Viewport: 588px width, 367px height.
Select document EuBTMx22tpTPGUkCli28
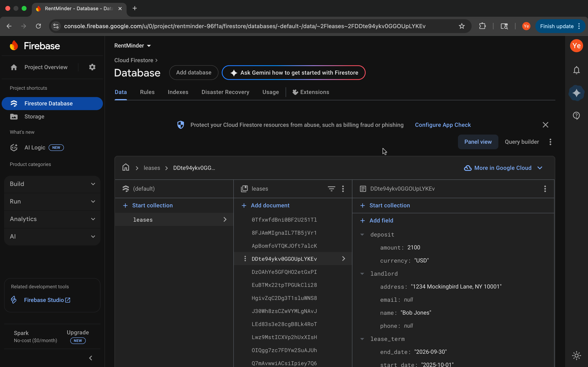coord(284,285)
